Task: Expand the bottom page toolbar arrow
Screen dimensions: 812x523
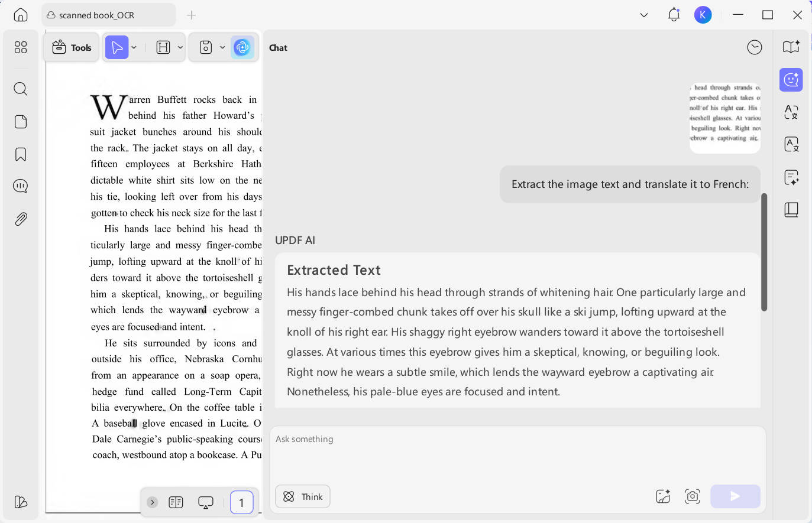Action: coord(153,502)
